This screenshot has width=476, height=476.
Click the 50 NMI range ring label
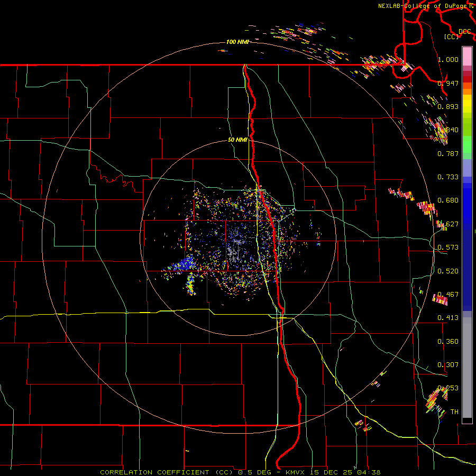[x=237, y=140]
